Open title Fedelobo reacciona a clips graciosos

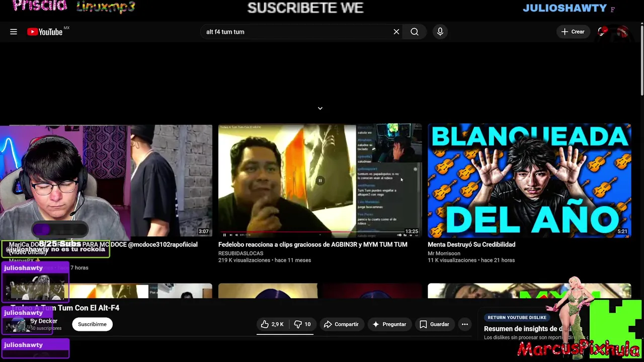coord(312,244)
